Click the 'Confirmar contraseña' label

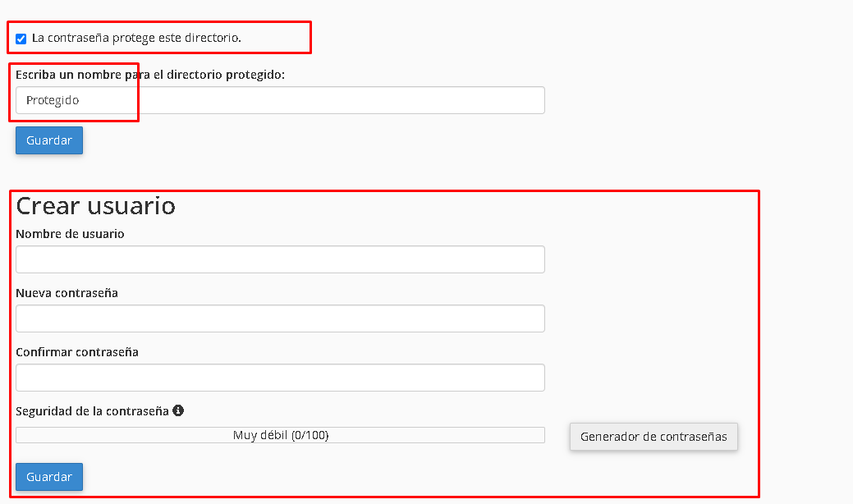click(76, 352)
